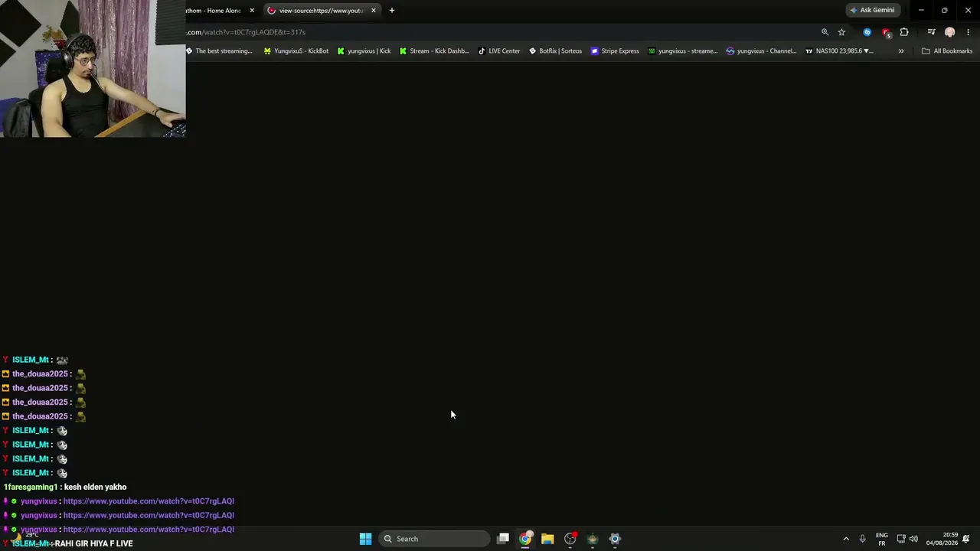Click the blue swirl extension icon

[867, 32]
